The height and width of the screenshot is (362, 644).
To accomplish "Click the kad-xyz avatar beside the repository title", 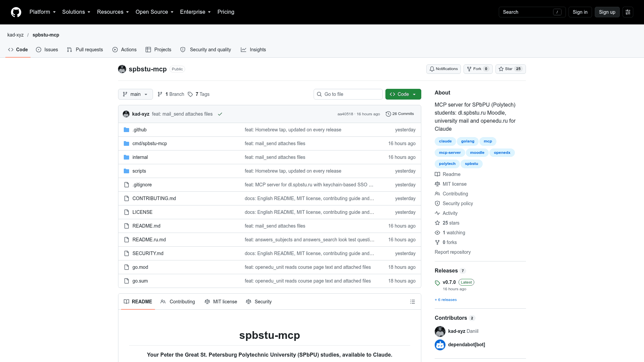I will [122, 69].
